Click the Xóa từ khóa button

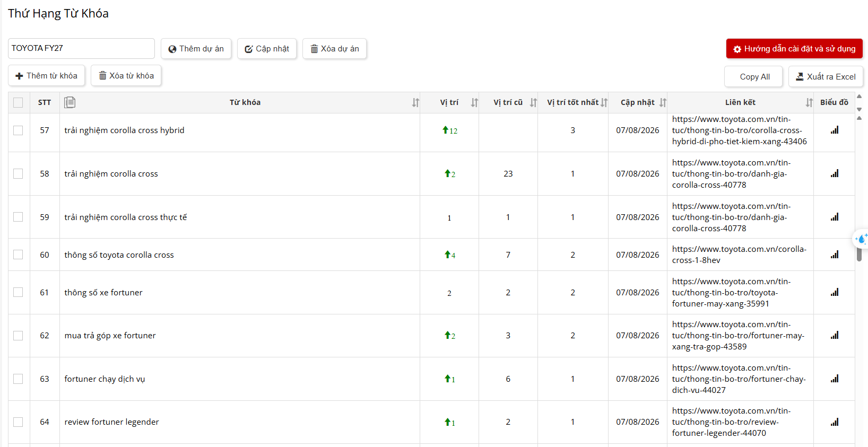coord(126,76)
